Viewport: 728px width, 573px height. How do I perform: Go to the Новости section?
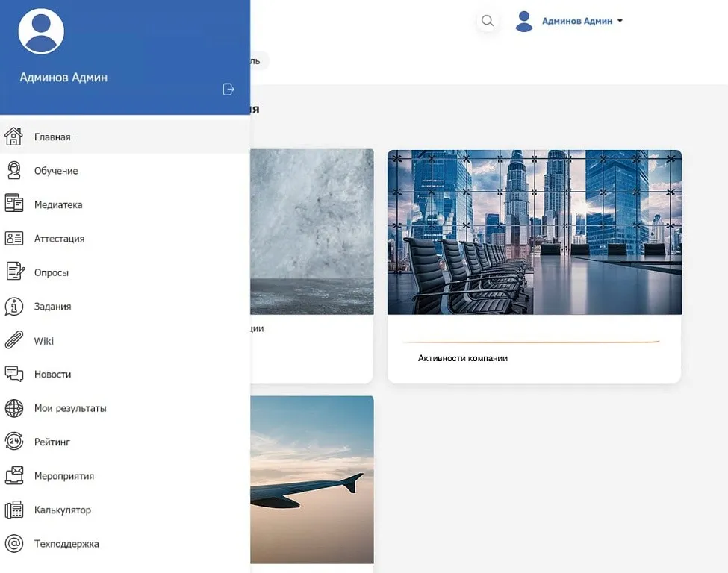(52, 375)
